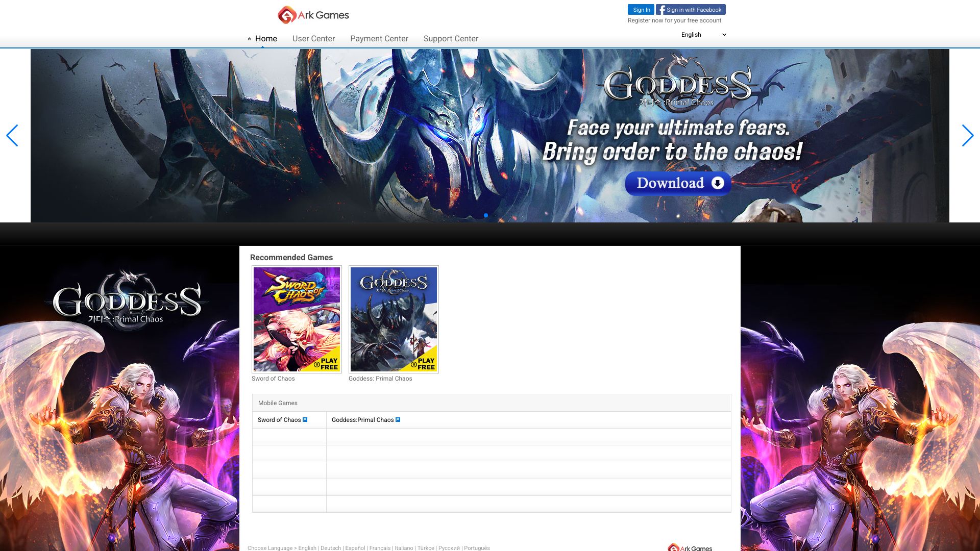This screenshot has width=980, height=551.
Task: Open the English language dropdown
Action: [703, 35]
